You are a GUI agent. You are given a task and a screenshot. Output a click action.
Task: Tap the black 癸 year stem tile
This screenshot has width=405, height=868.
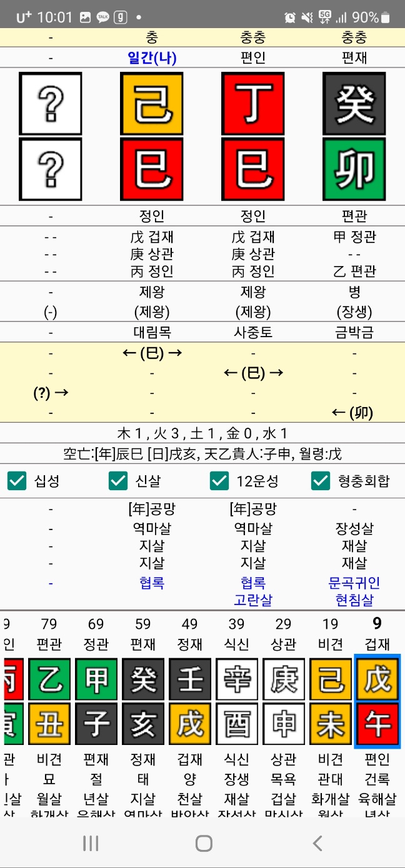click(x=354, y=104)
